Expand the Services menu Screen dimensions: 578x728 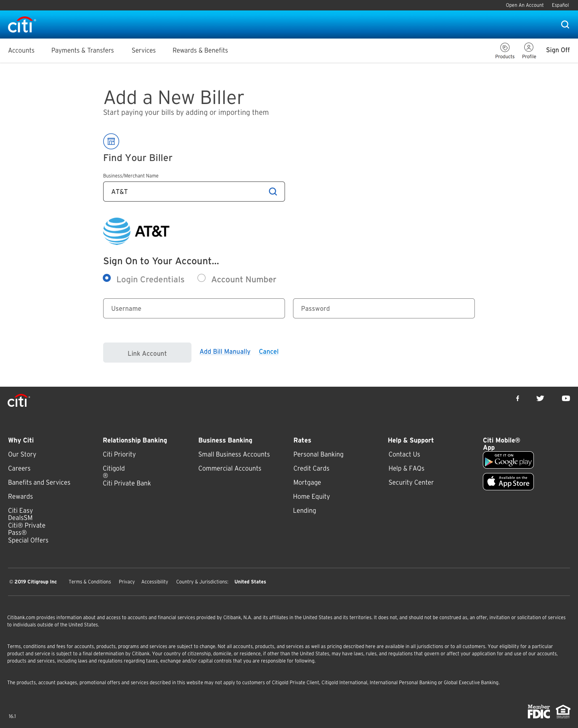click(x=144, y=51)
